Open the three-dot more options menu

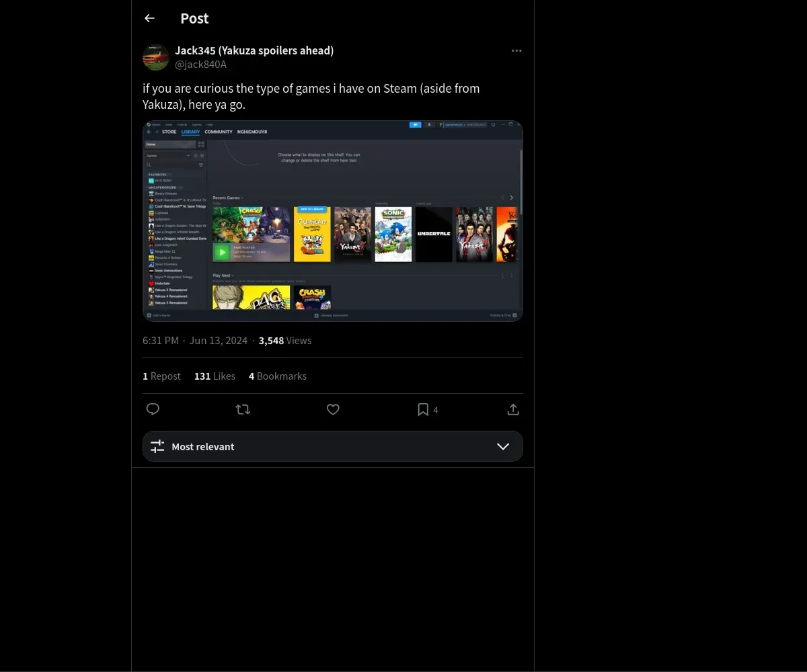click(516, 50)
